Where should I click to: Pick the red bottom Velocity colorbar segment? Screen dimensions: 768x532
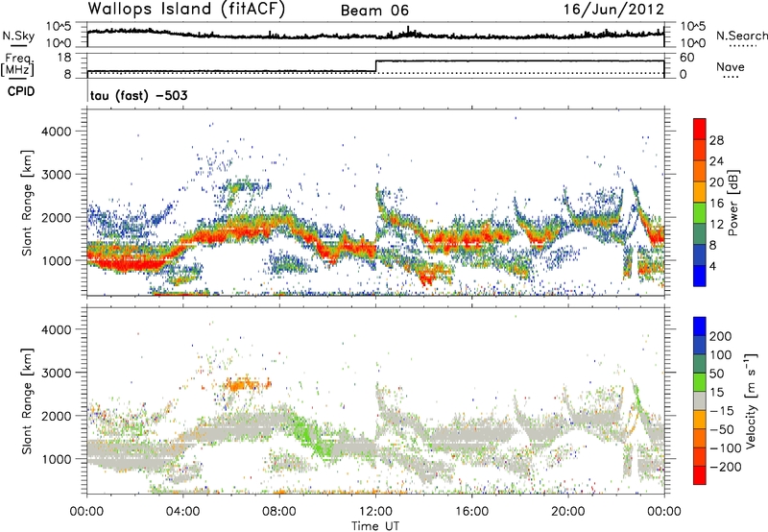pos(700,475)
